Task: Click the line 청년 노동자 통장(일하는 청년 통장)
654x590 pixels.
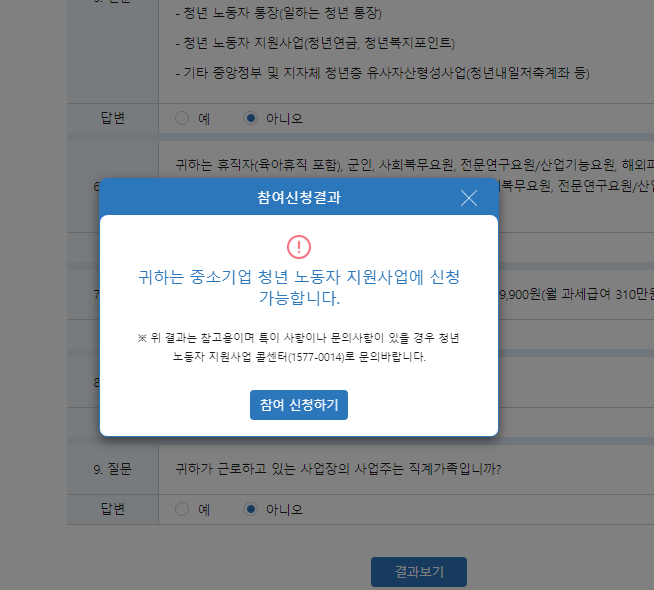Action: click(278, 13)
